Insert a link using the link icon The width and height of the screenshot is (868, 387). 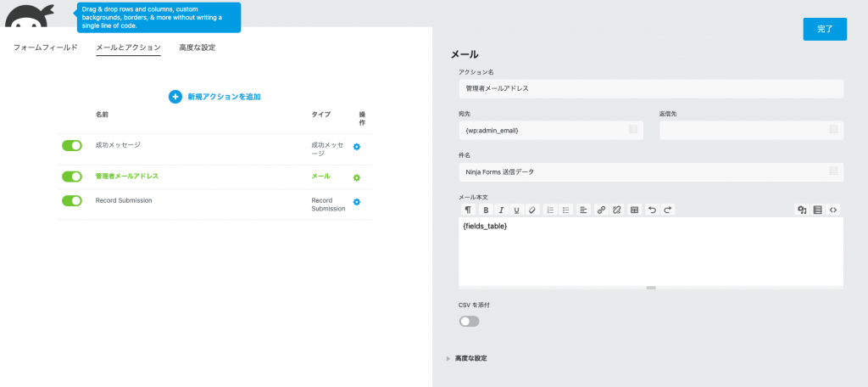coord(601,210)
